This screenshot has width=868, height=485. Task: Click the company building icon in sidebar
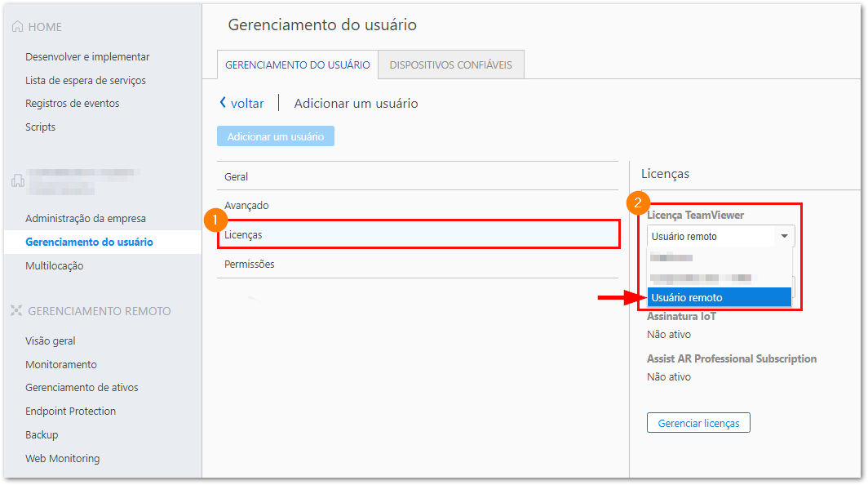tap(17, 180)
